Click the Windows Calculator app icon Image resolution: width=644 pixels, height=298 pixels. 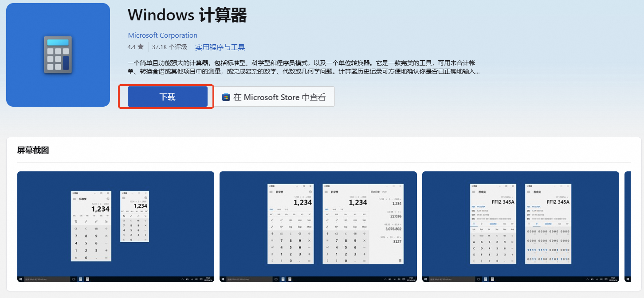point(58,55)
